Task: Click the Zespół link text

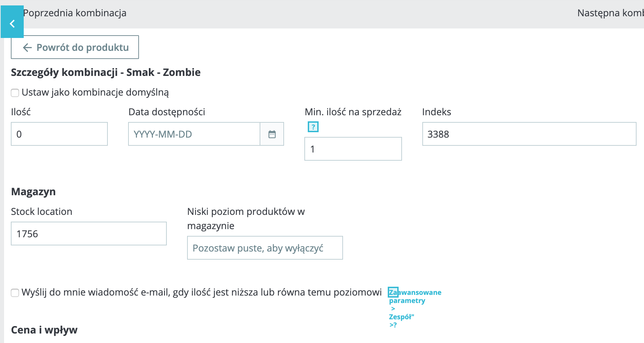Action: pyautogui.click(x=401, y=317)
